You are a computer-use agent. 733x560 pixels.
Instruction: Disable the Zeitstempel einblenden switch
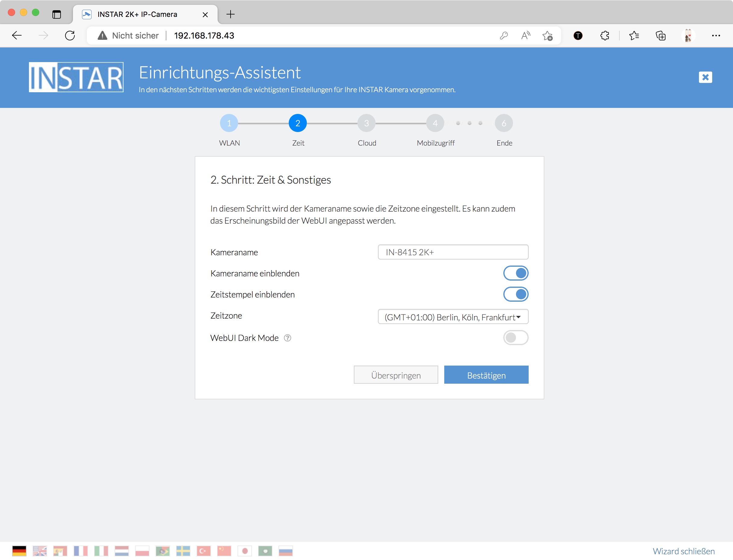coord(515,294)
